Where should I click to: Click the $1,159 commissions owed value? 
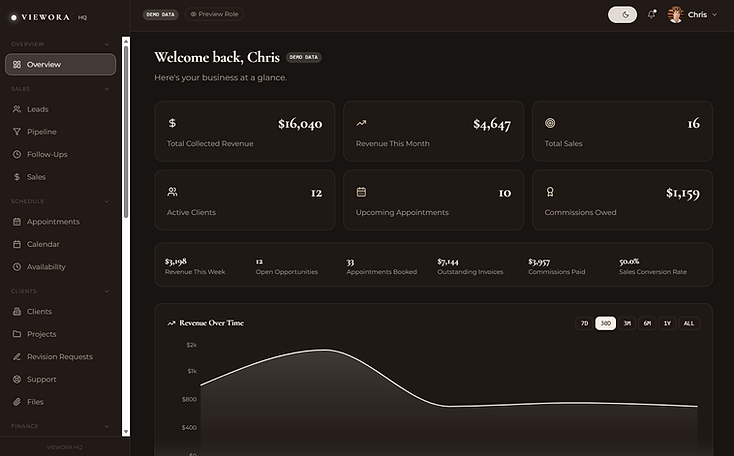(x=683, y=192)
